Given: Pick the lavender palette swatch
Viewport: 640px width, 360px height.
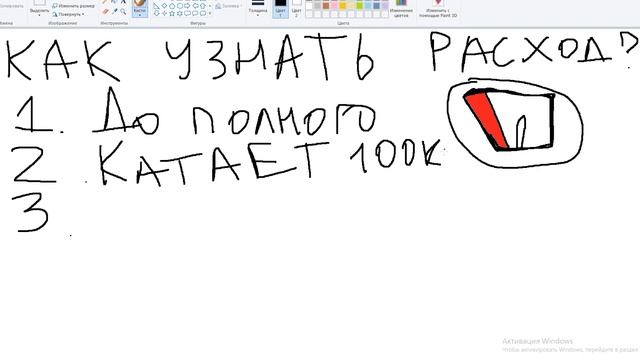Looking at the screenshot, I should (385, 6).
